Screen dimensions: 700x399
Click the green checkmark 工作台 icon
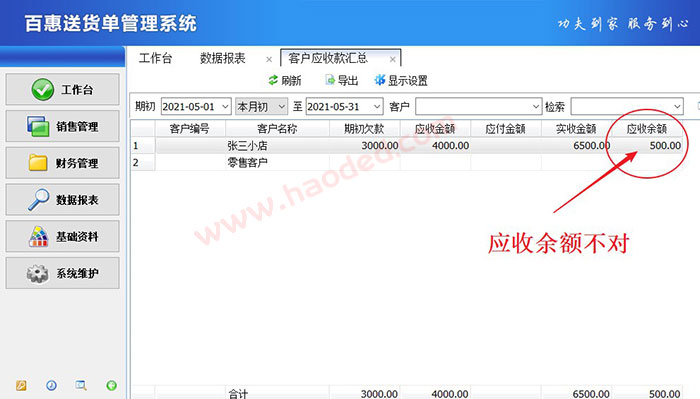point(43,89)
